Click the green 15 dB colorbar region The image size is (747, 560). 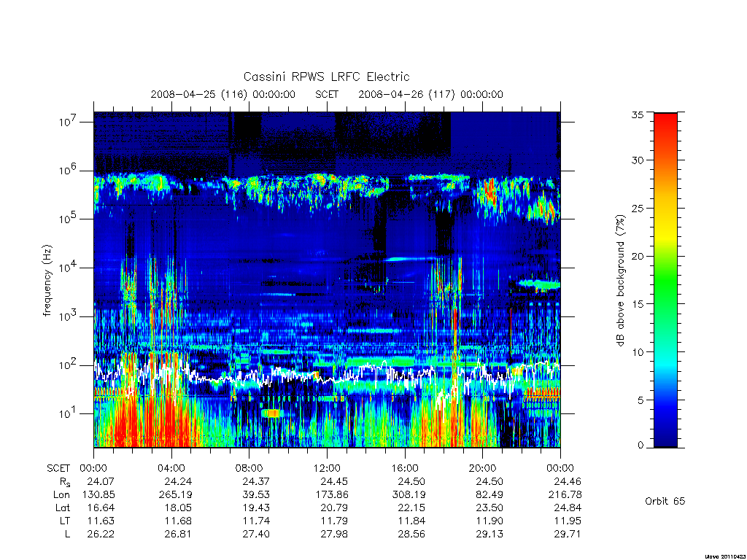(x=665, y=304)
